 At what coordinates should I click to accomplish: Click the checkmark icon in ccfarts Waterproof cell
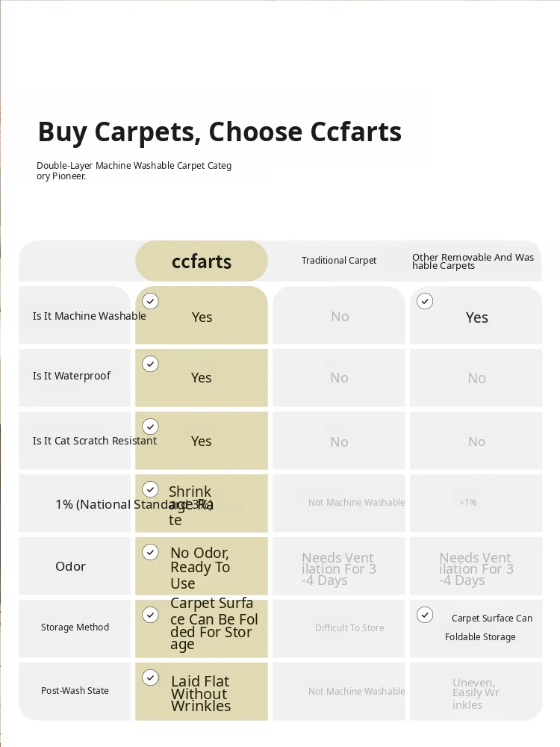[151, 364]
